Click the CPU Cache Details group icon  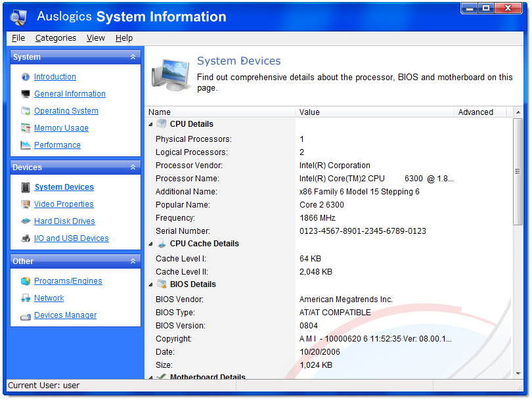162,244
